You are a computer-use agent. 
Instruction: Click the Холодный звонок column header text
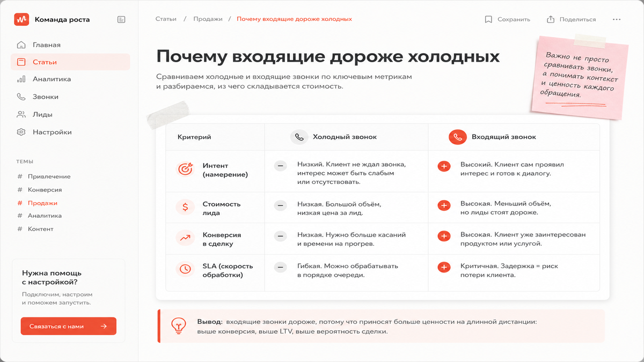tap(345, 137)
